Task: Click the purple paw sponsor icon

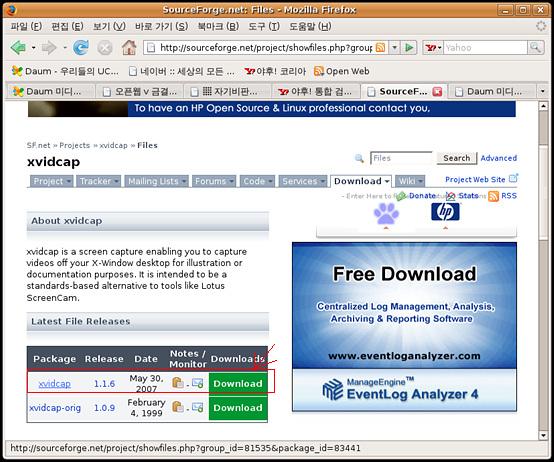Action: 386,213
